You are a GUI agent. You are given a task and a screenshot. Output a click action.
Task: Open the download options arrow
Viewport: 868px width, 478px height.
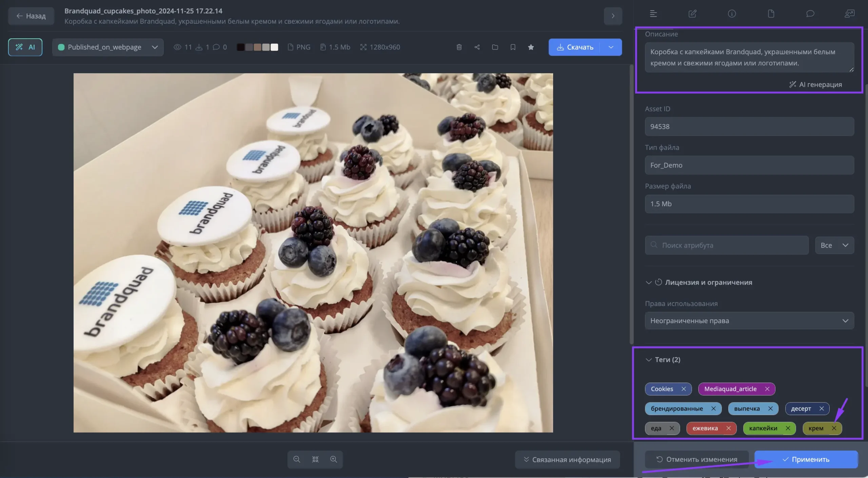(611, 47)
